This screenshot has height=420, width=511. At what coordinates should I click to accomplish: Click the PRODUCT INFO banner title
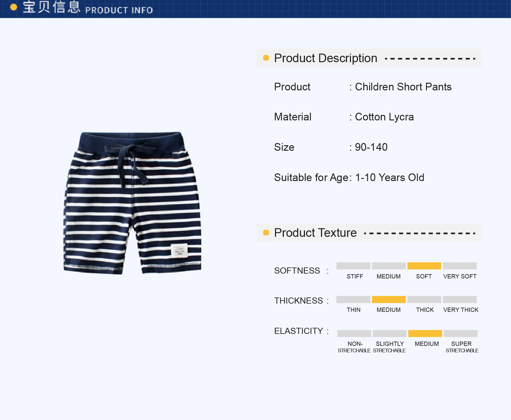[x=119, y=10]
